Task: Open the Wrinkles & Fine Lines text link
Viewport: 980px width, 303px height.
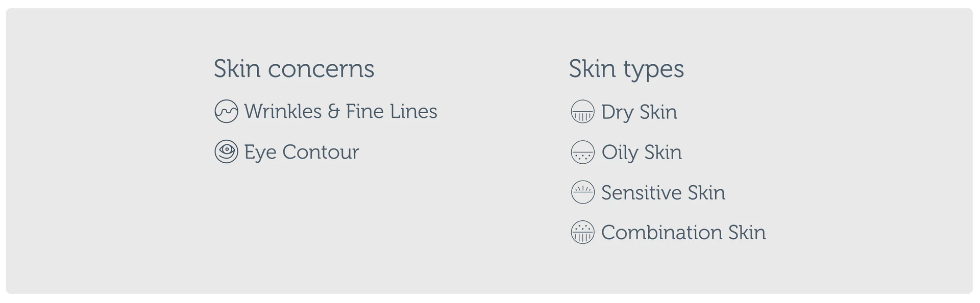Action: pos(340,111)
